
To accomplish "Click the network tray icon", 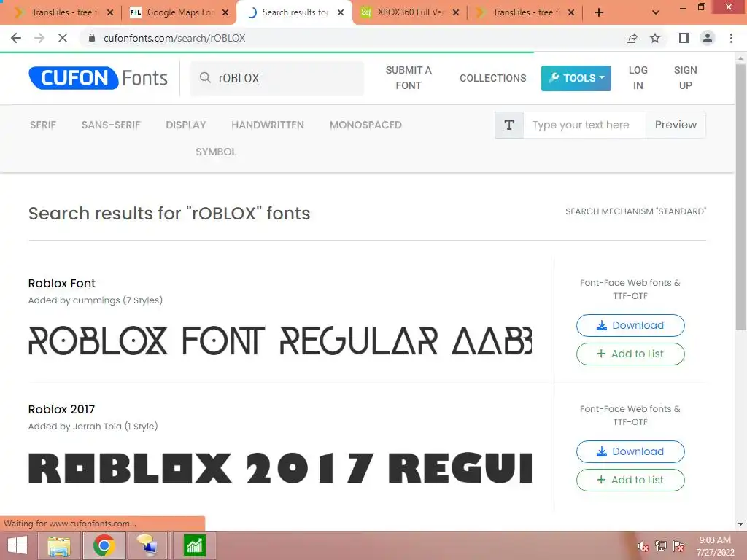I will pyautogui.click(x=661, y=546).
